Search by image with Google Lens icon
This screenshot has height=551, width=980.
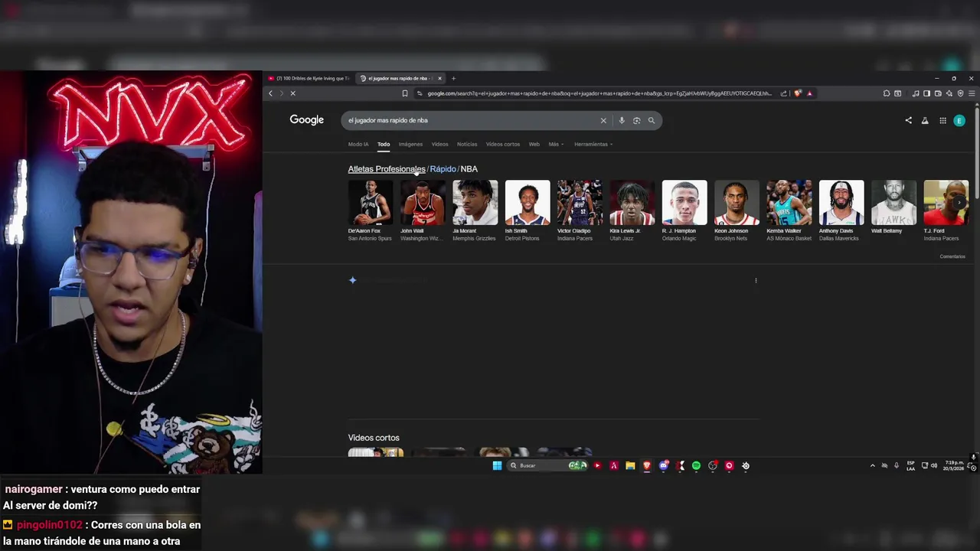(x=636, y=120)
